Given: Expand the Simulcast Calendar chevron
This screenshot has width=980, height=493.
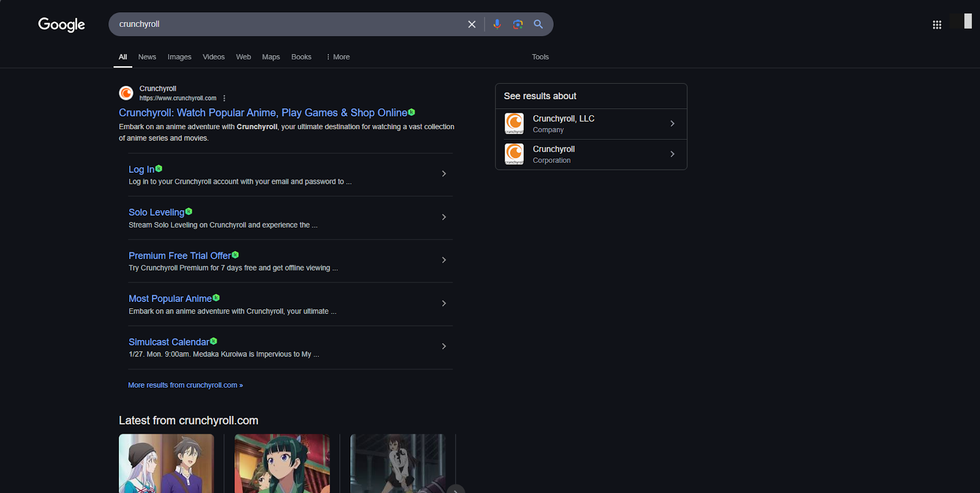Looking at the screenshot, I should [x=444, y=347].
